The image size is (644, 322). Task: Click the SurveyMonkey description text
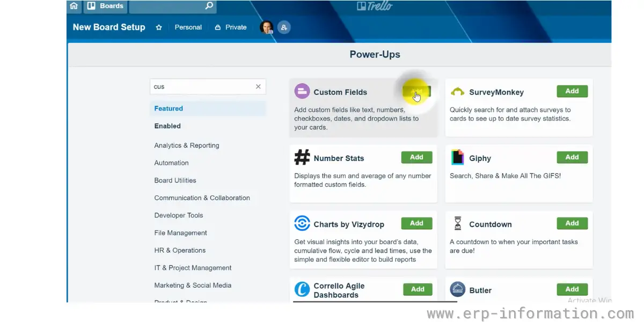coord(510,114)
